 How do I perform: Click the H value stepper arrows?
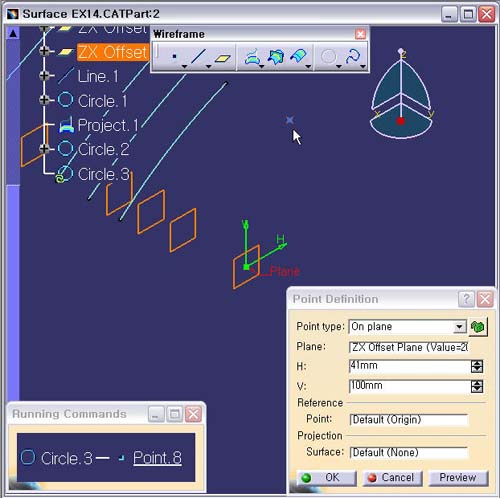(x=477, y=366)
